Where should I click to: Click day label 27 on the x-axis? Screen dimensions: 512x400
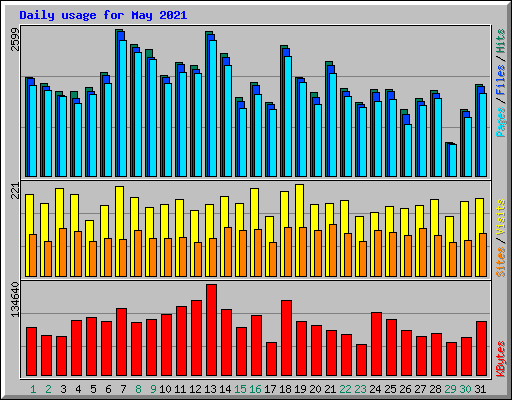click(x=420, y=389)
